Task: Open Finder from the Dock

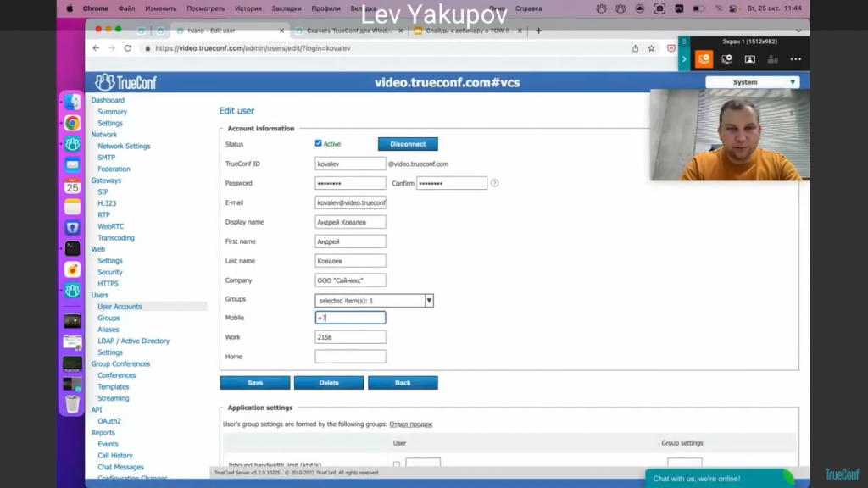Action: pyautogui.click(x=72, y=102)
